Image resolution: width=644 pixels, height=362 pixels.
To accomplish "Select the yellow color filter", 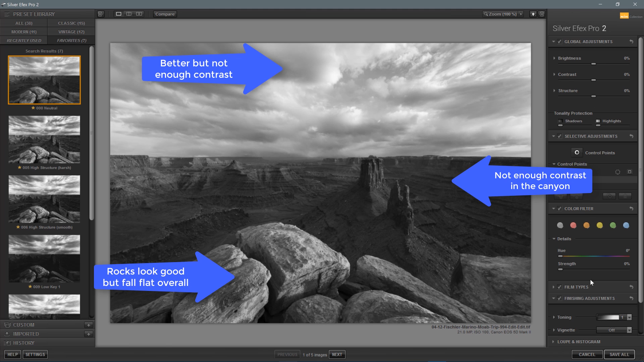I will click(x=600, y=225).
